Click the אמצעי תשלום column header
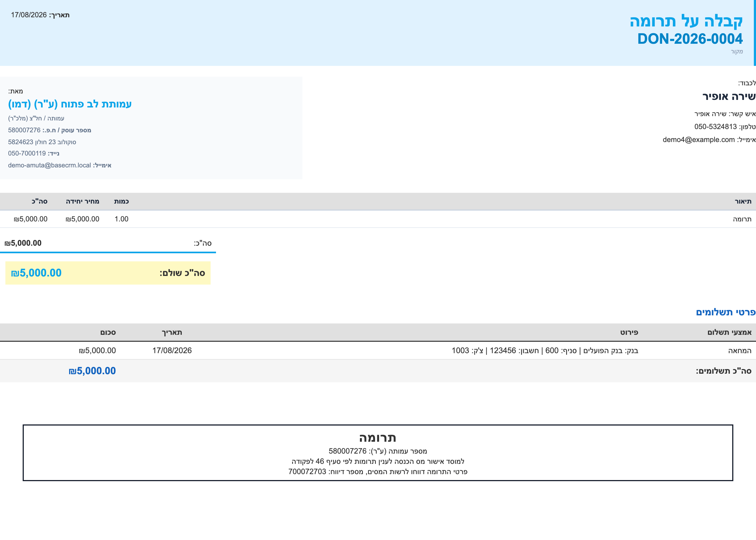756x540 pixels. pyautogui.click(x=729, y=333)
